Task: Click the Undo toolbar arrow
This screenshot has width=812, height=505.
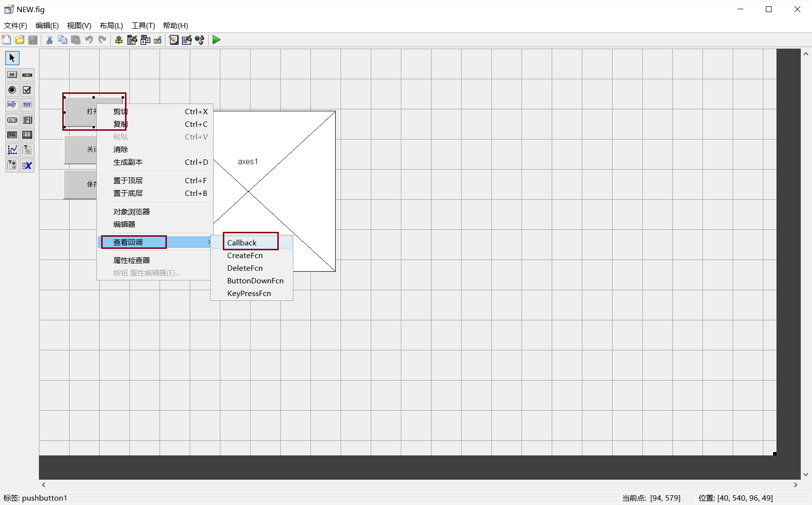Action: pos(89,40)
